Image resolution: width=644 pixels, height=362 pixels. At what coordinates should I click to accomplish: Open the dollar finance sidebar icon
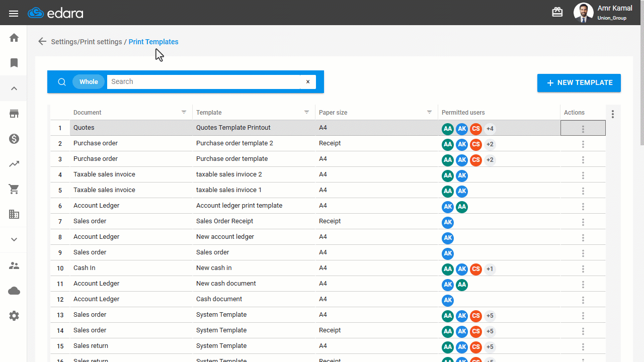pyautogui.click(x=14, y=139)
